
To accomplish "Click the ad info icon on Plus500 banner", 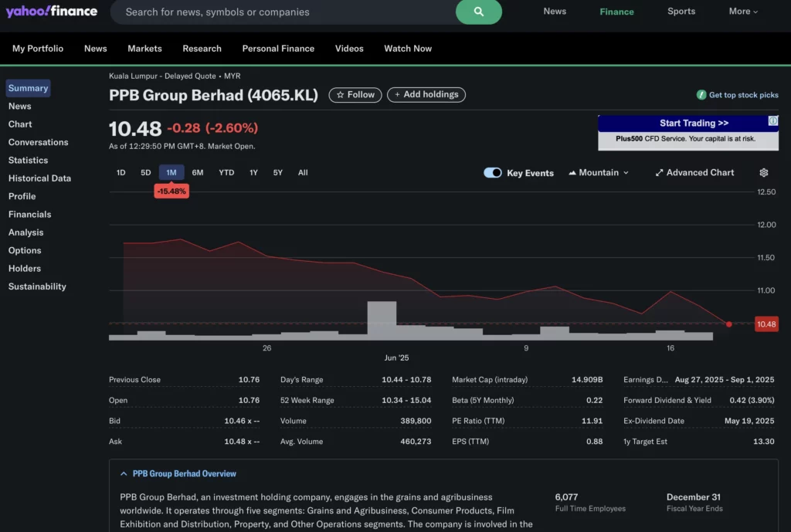I will tap(772, 120).
